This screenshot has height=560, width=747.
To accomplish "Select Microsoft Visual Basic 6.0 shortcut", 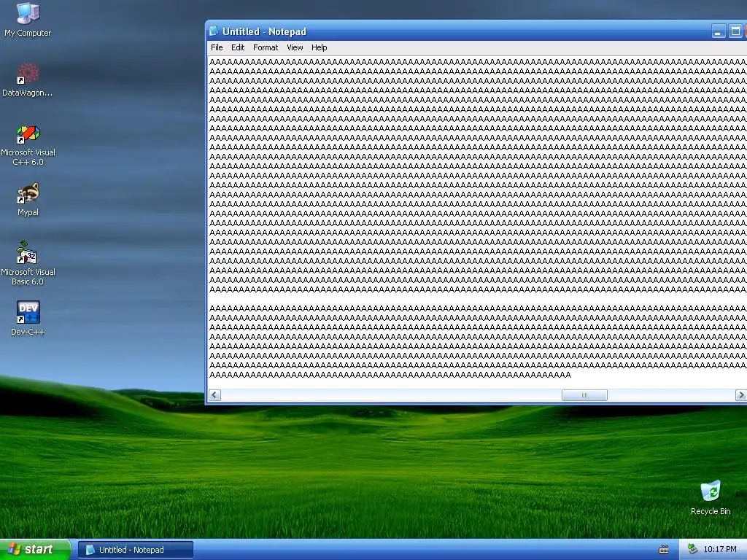I will coord(28,263).
